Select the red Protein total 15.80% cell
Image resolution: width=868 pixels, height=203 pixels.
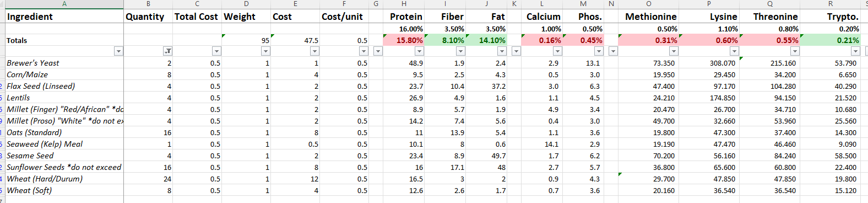click(404, 40)
